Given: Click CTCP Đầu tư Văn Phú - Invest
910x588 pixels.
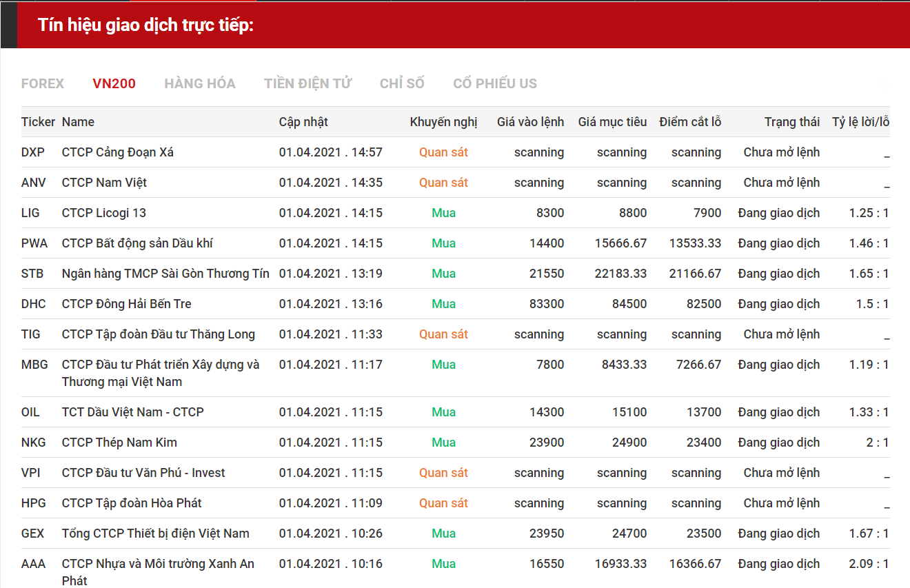Looking at the screenshot, I should point(143,473).
